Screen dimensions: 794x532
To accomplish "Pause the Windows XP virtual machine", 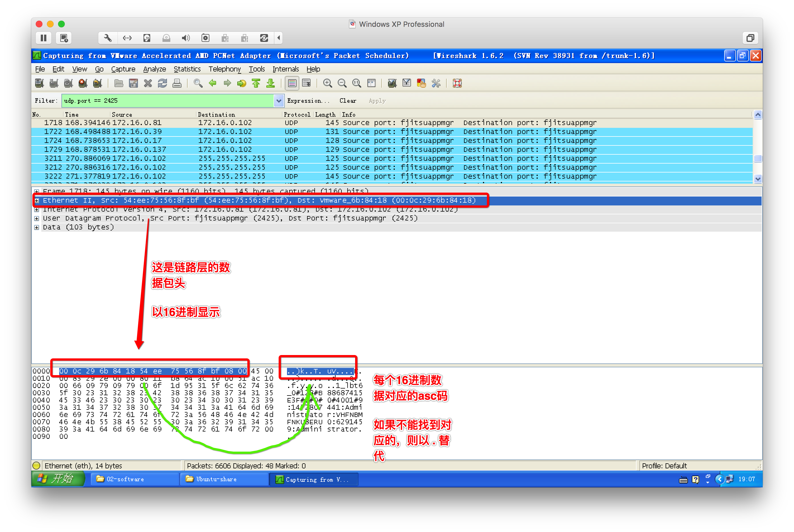I will [x=44, y=38].
